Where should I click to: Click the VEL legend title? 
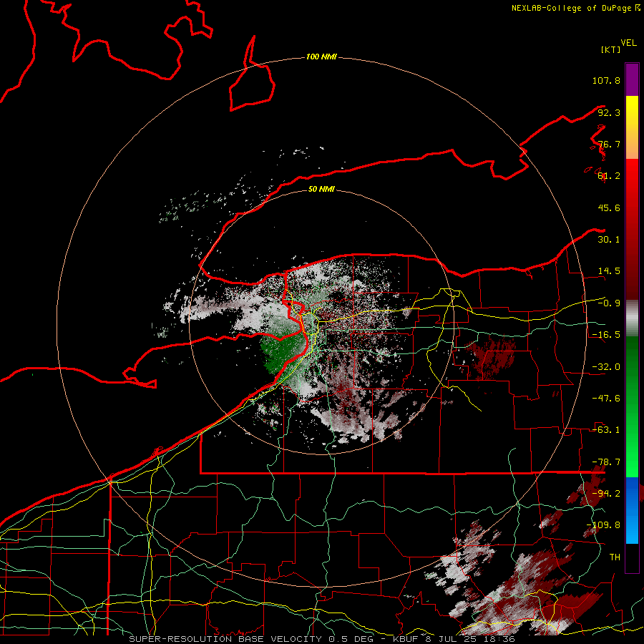(x=628, y=43)
